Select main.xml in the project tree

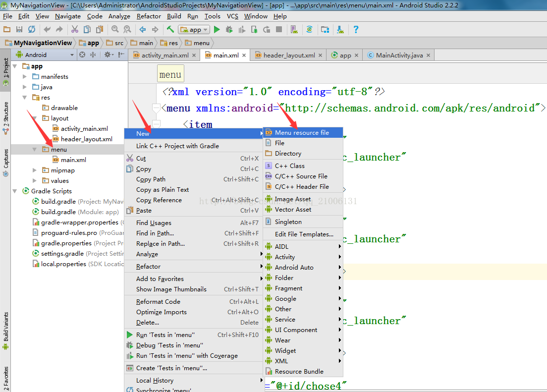[69, 160]
